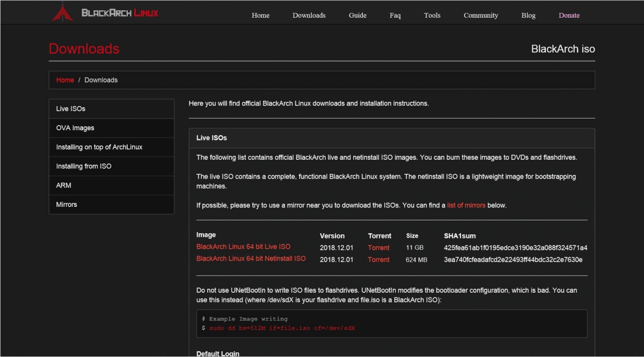The height and width of the screenshot is (357, 644).
Task: Click the SHA1sum column header
Action: click(x=459, y=236)
